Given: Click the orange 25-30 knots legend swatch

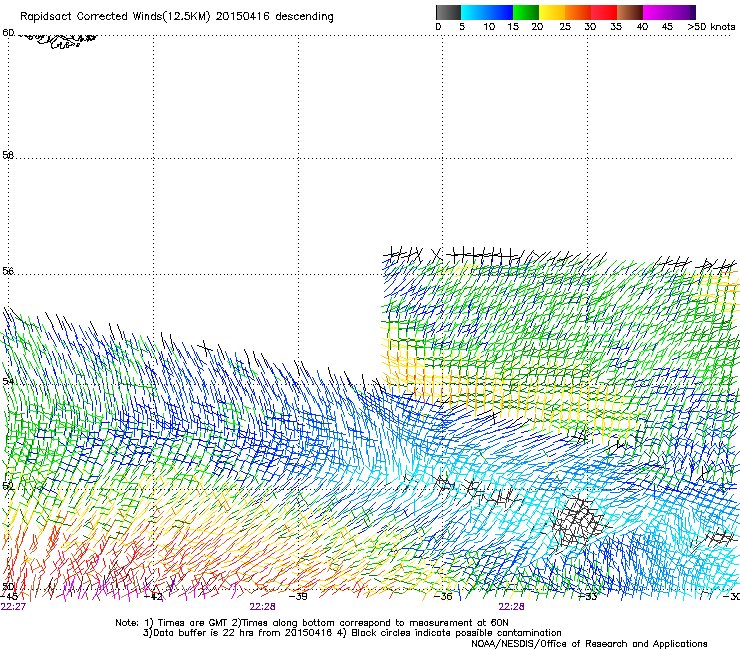Looking at the screenshot, I should 578,12.
